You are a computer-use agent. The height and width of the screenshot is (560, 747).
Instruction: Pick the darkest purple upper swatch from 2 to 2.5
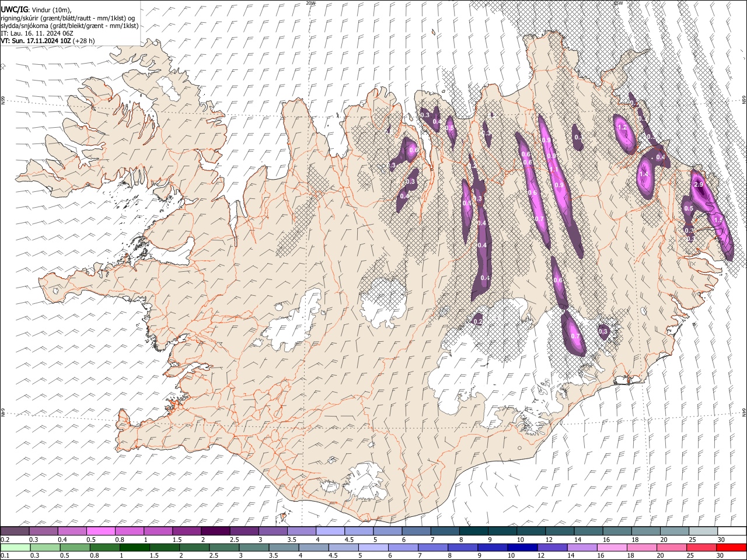[215, 531]
